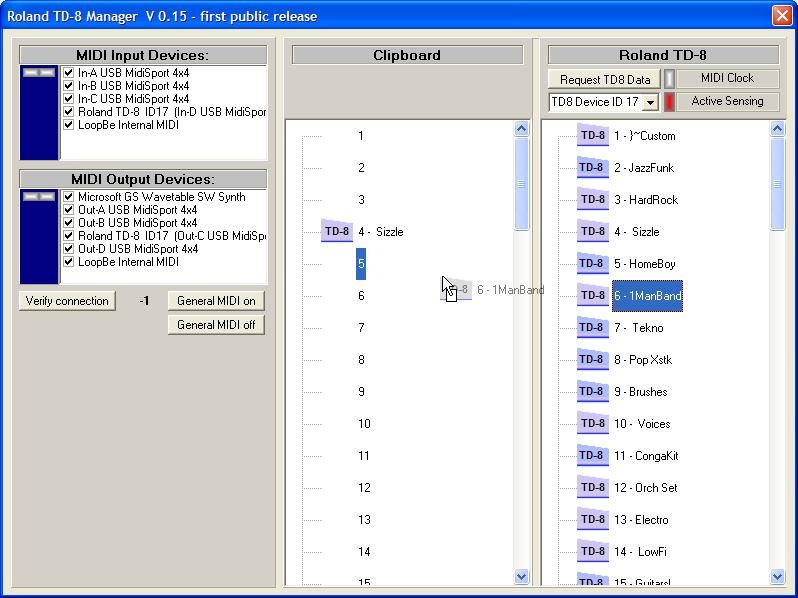Click the TD-8 icon beside 14 - LowFi

(x=593, y=552)
